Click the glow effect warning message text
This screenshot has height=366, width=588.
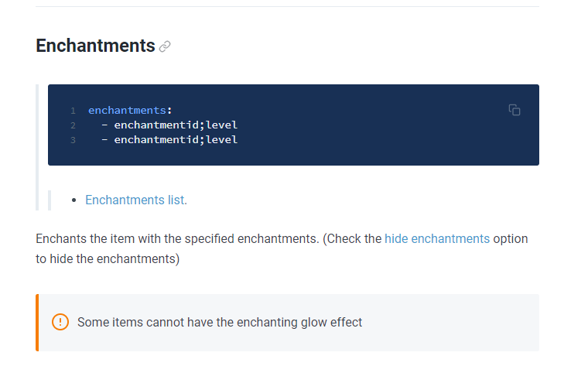click(220, 322)
